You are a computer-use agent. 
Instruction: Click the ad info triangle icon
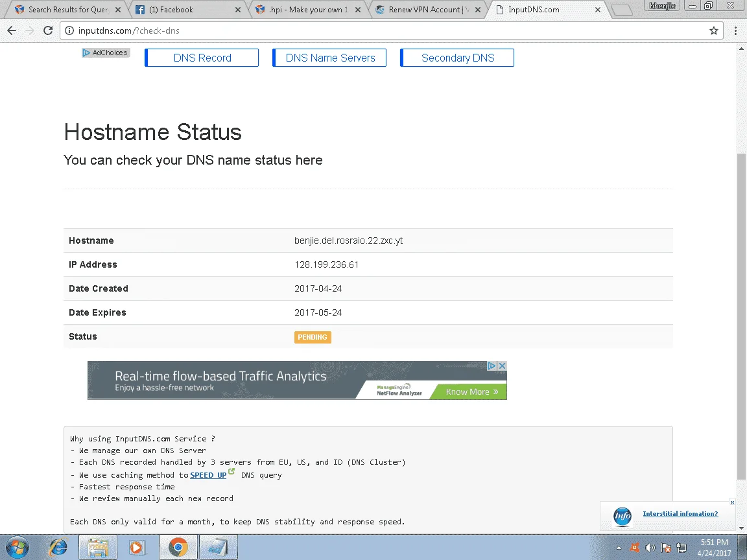coord(492,366)
